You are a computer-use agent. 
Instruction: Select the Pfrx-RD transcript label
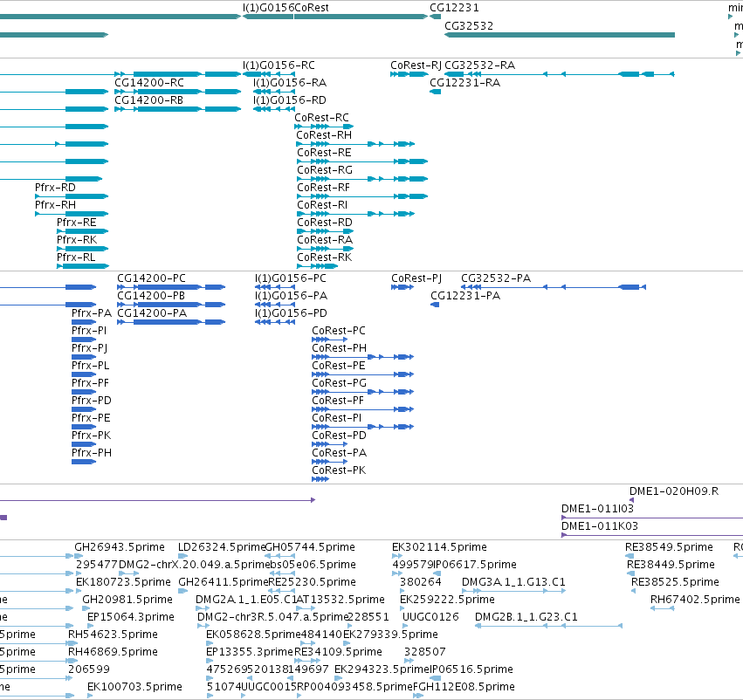(55, 188)
